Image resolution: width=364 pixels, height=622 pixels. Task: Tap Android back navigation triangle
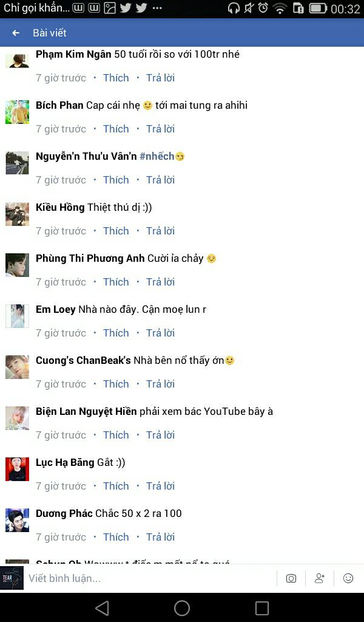(x=102, y=607)
